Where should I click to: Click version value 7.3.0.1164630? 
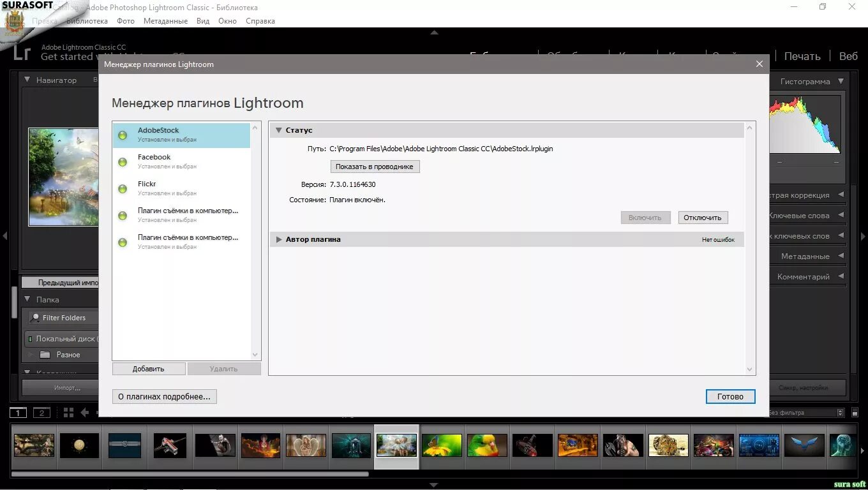point(352,184)
